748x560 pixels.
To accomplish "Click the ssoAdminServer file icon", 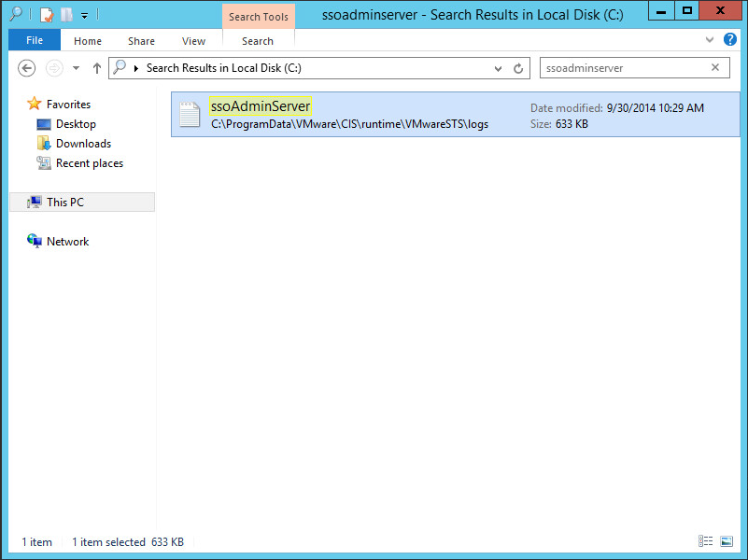I will [190, 115].
